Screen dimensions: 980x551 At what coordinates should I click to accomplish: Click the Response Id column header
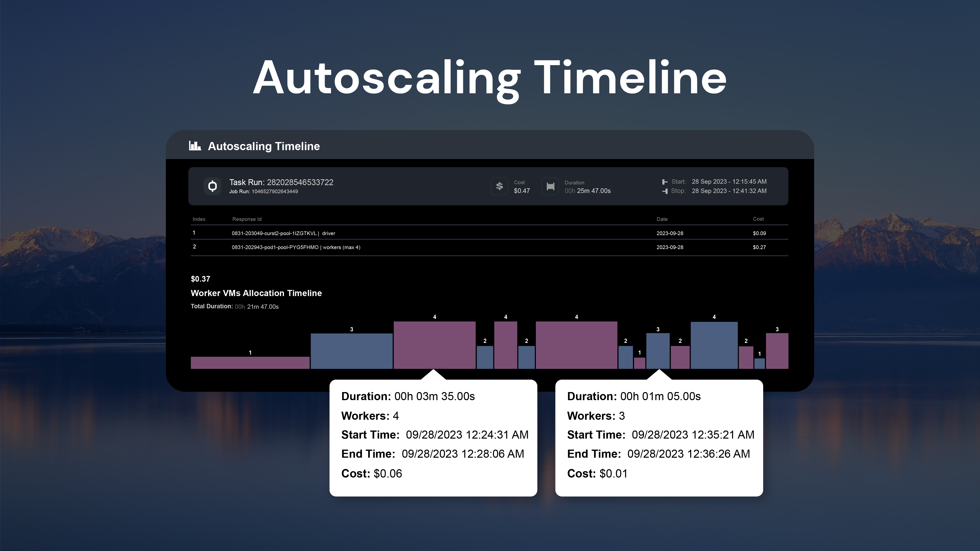[247, 219]
